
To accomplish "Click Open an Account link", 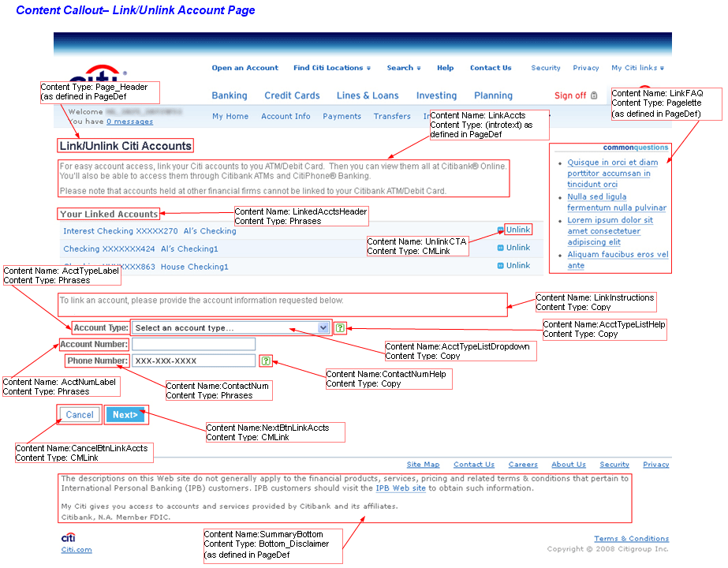I will 245,68.
